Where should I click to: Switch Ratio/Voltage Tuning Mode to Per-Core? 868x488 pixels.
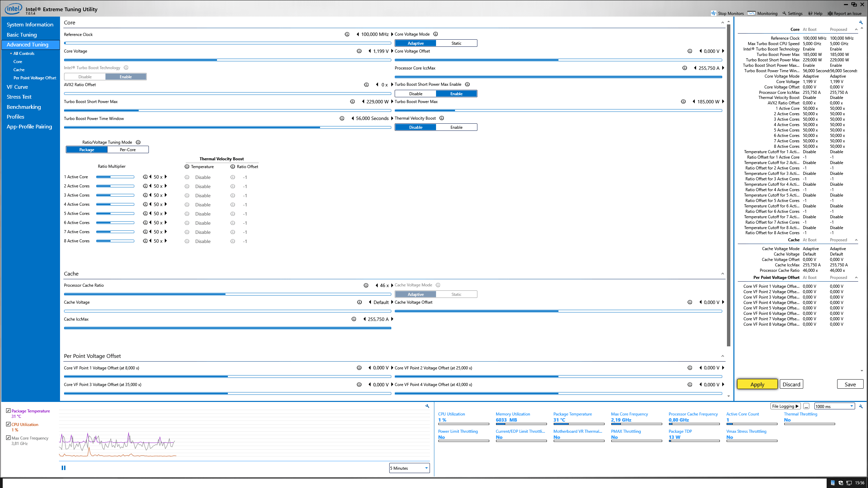coord(128,149)
